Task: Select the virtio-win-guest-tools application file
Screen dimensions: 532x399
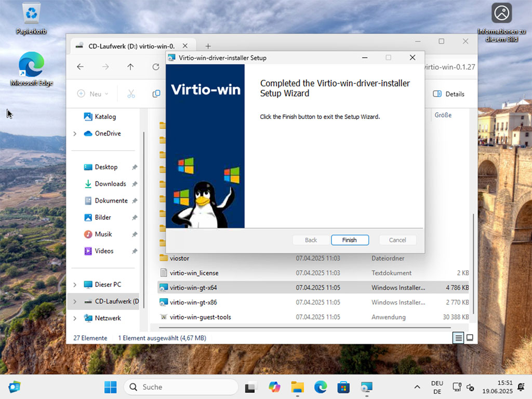Action: coord(313,317)
